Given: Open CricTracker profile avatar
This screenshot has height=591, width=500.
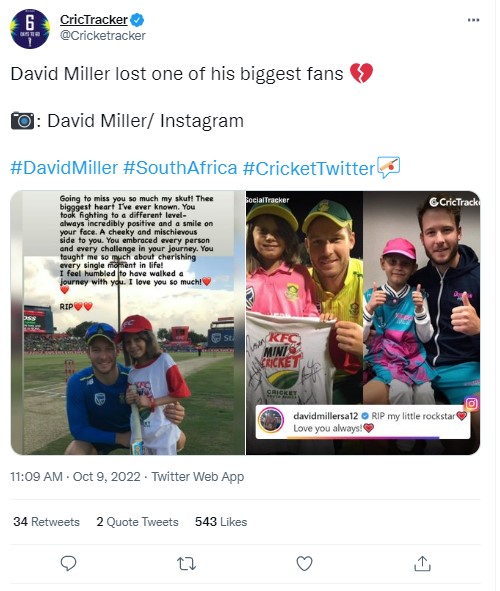Looking at the screenshot, I should click(30, 29).
